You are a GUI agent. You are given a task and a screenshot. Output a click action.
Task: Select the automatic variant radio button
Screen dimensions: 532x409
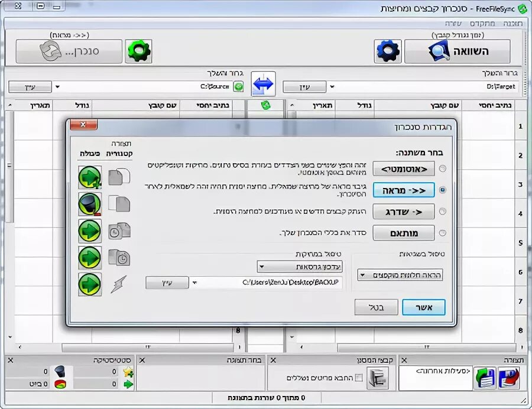(442, 168)
